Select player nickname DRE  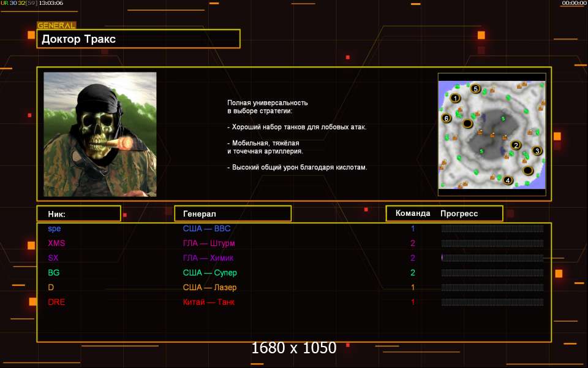point(56,302)
